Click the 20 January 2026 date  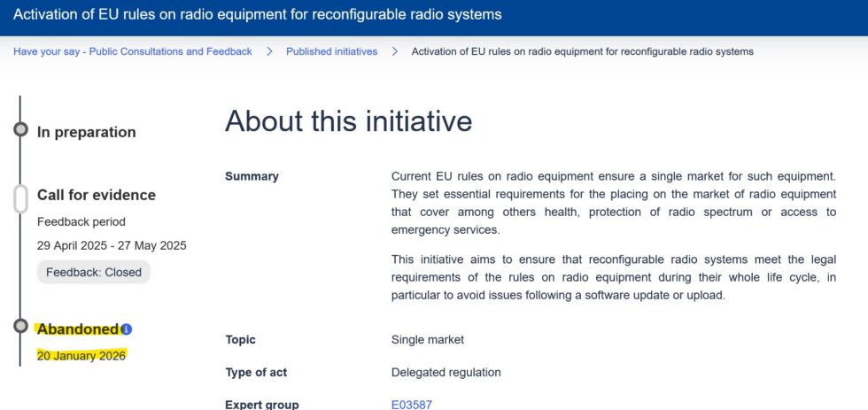[x=81, y=355]
